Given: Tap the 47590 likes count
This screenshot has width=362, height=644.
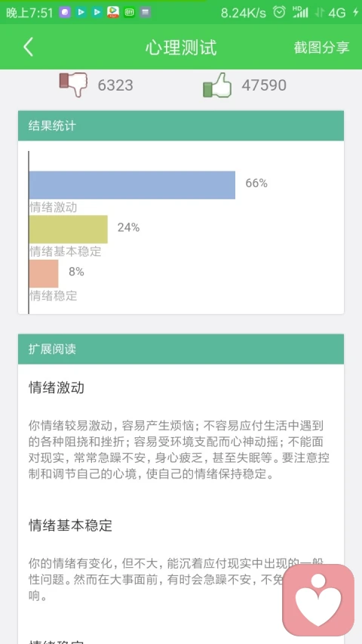Looking at the screenshot, I should tap(264, 85).
